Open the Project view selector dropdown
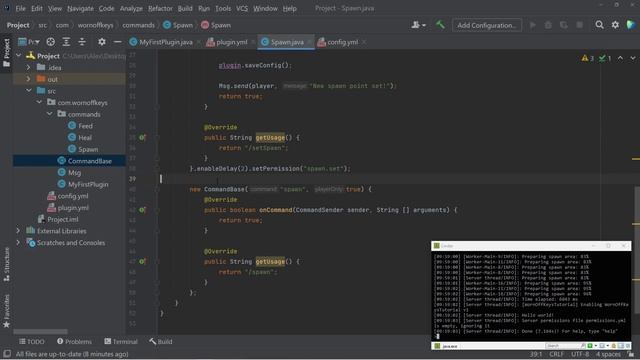The image size is (640, 360). point(29,42)
